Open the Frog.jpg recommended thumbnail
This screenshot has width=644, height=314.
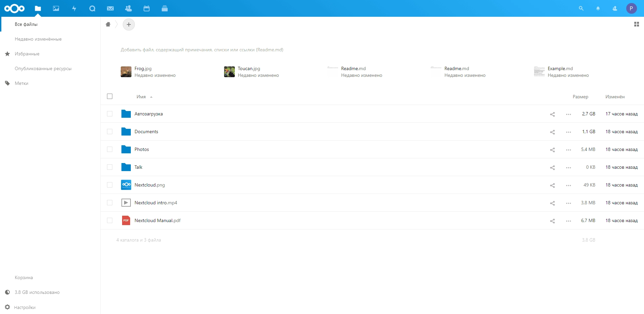pos(126,71)
